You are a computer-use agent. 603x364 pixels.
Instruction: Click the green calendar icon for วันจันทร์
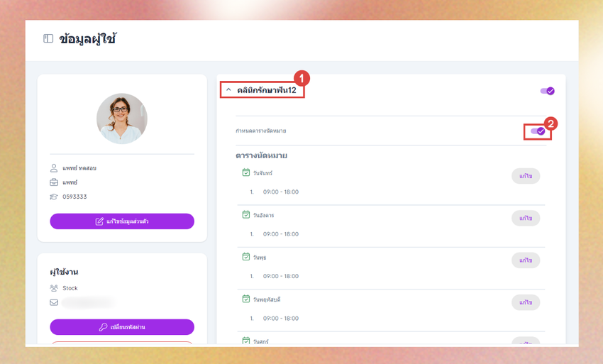pyautogui.click(x=245, y=172)
